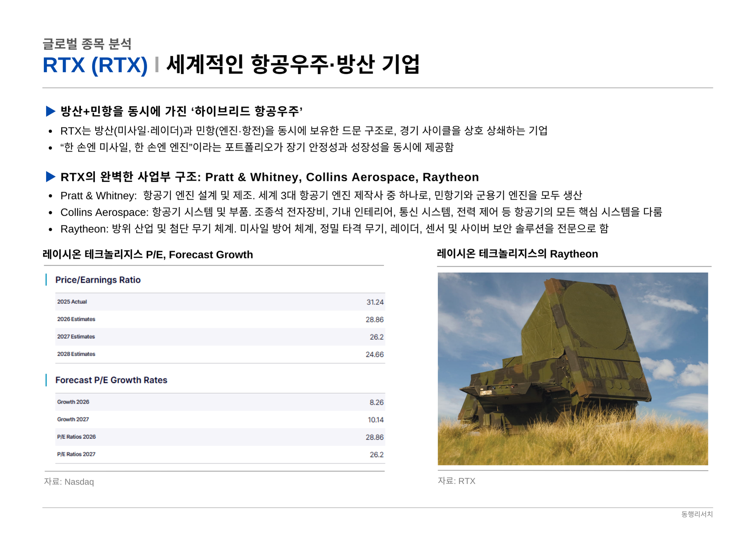Click the 글로벌 종목 분석 header text
756x544 pixels.
[87, 44]
